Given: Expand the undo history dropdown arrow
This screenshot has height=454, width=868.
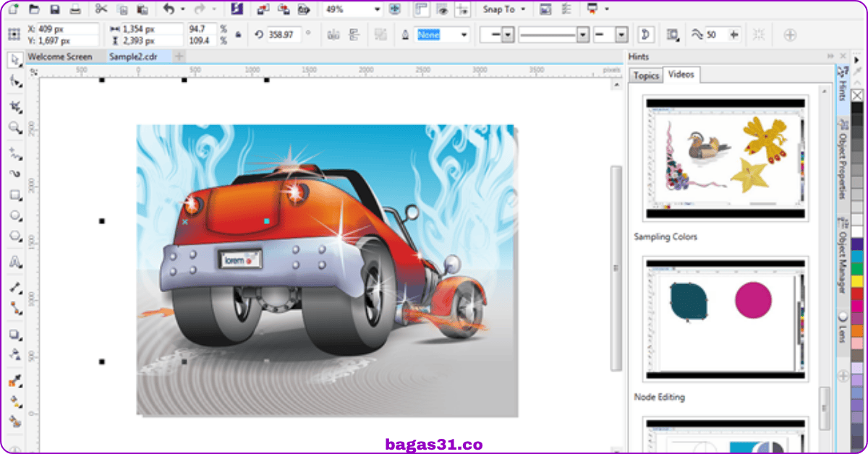Looking at the screenshot, I should 182,9.
